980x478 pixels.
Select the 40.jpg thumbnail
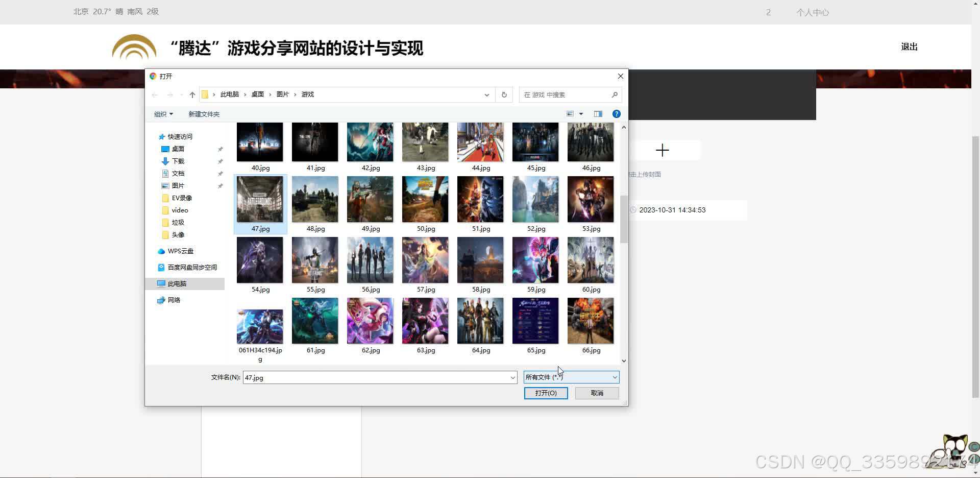(x=260, y=142)
